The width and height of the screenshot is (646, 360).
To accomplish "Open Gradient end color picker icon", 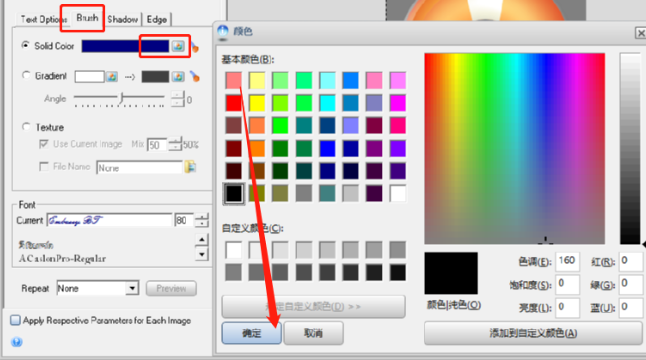I will (x=178, y=77).
